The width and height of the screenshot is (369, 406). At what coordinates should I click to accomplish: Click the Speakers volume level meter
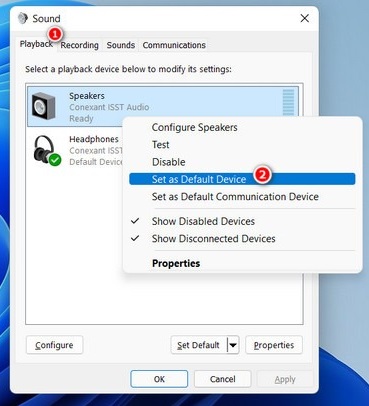click(x=288, y=102)
